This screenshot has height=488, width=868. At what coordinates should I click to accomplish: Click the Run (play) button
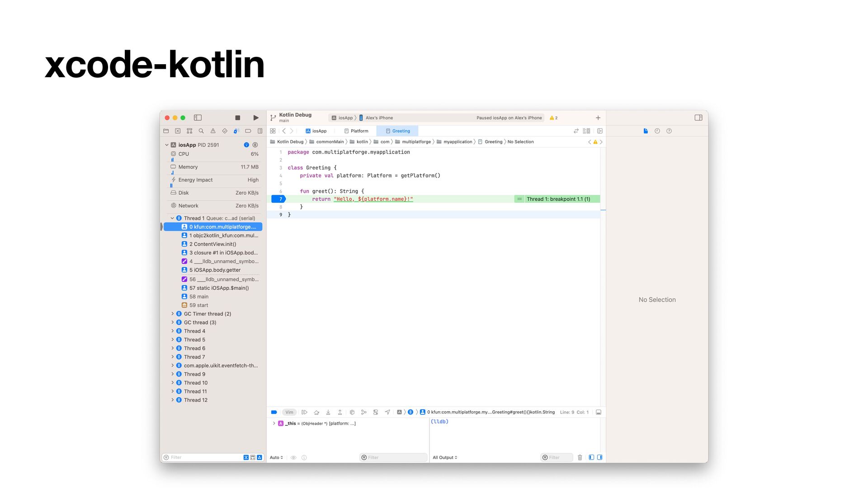click(x=256, y=118)
